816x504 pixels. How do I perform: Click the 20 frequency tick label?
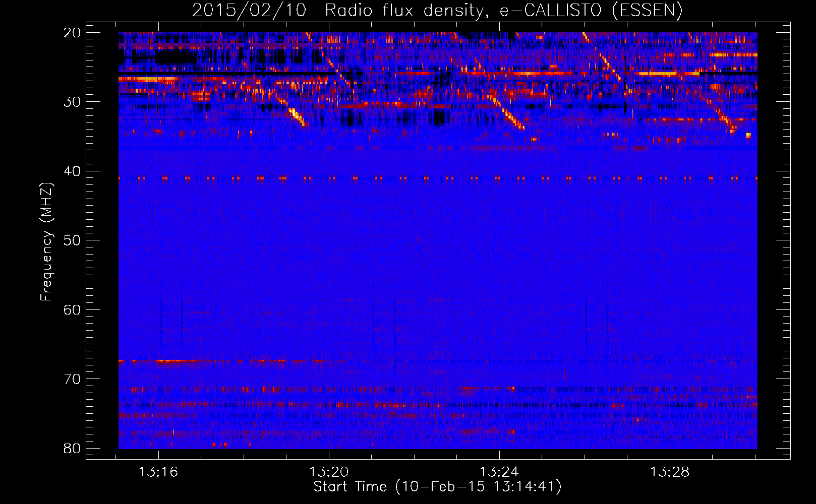(x=72, y=33)
